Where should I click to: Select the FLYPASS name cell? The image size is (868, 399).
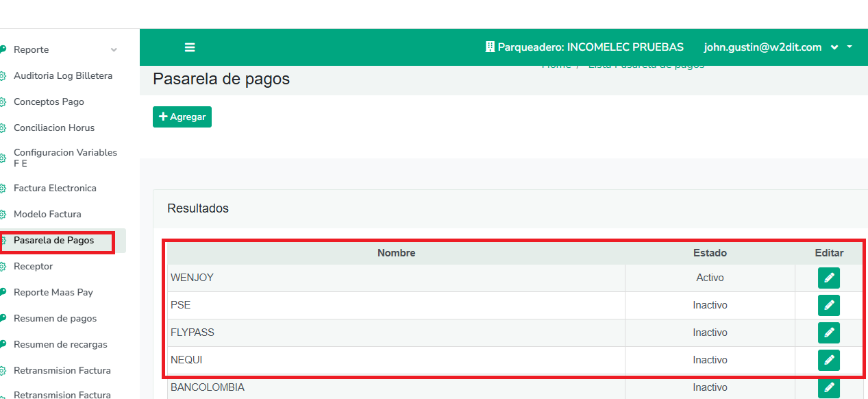click(396, 332)
